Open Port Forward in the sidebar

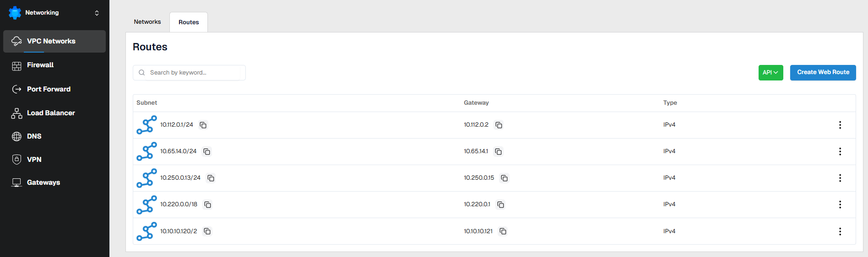tap(49, 89)
